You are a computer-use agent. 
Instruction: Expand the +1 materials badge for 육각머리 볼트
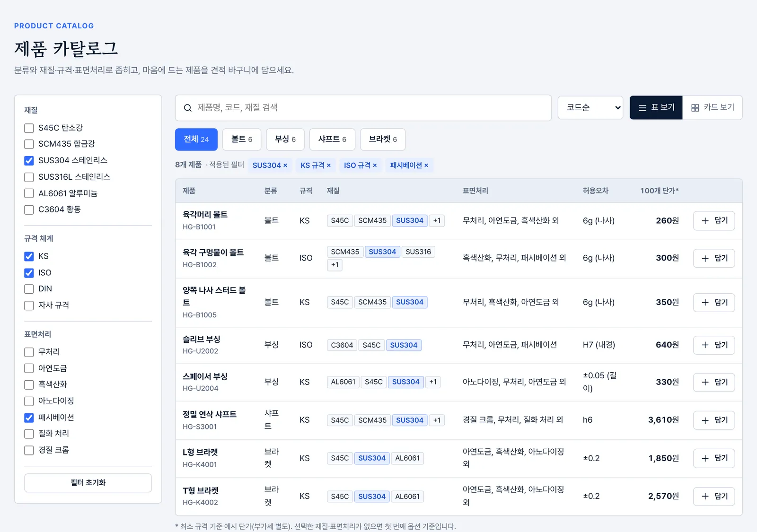[x=437, y=221]
